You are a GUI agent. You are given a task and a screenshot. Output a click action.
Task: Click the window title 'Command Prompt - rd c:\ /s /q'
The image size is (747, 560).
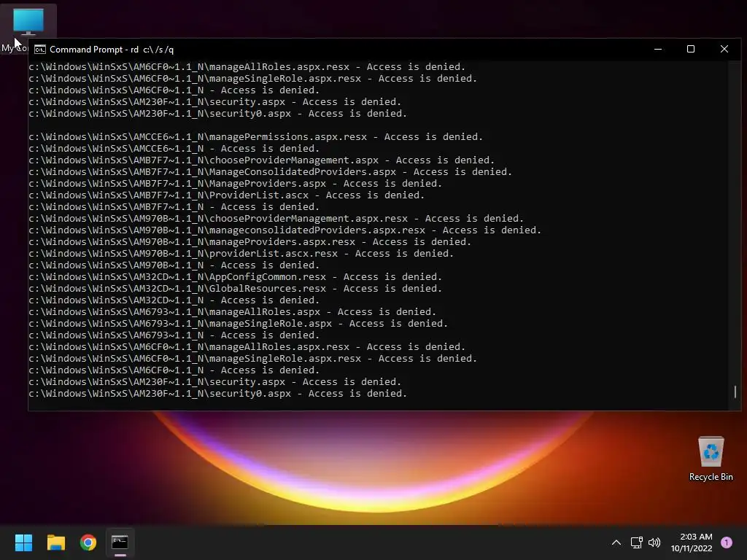[112, 50]
